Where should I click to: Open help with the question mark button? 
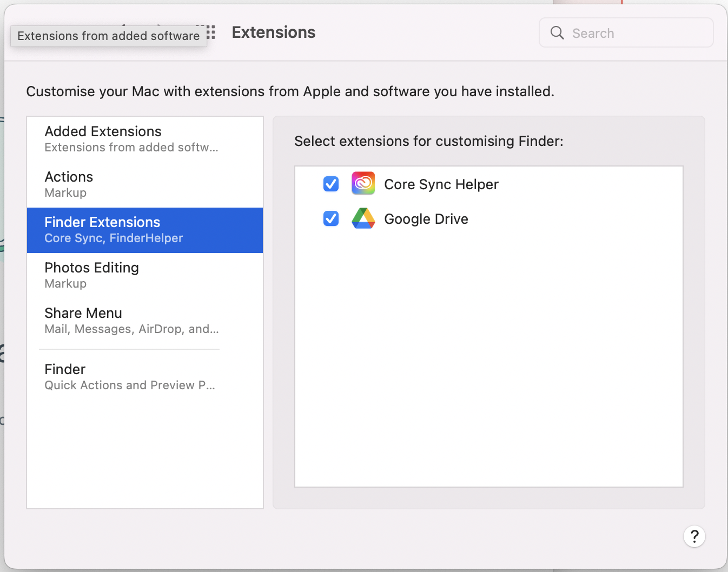(x=694, y=536)
